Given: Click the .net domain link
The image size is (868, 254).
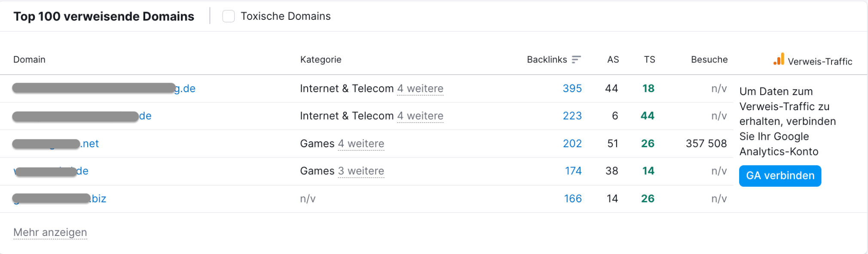Looking at the screenshot, I should coord(56,143).
